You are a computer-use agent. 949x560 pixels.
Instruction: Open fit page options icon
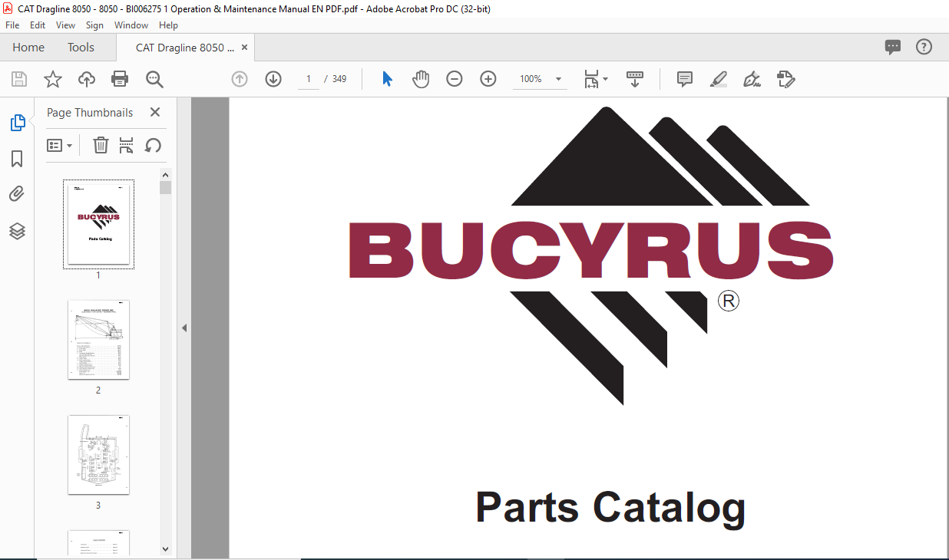(596, 79)
